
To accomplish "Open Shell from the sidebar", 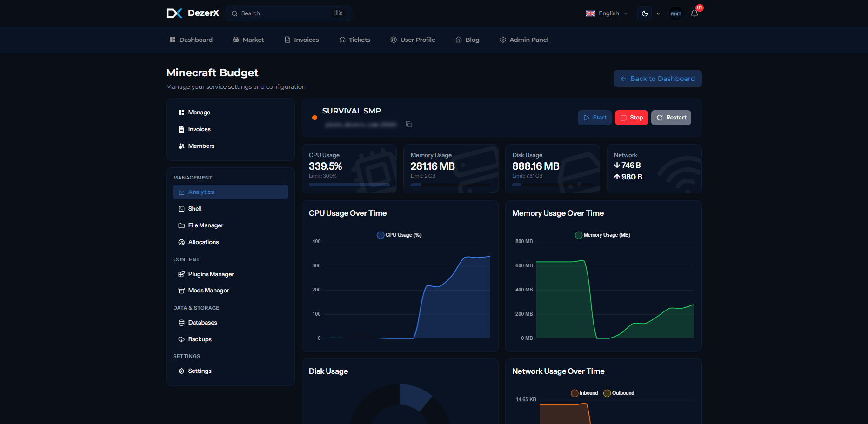I will pyautogui.click(x=195, y=209).
